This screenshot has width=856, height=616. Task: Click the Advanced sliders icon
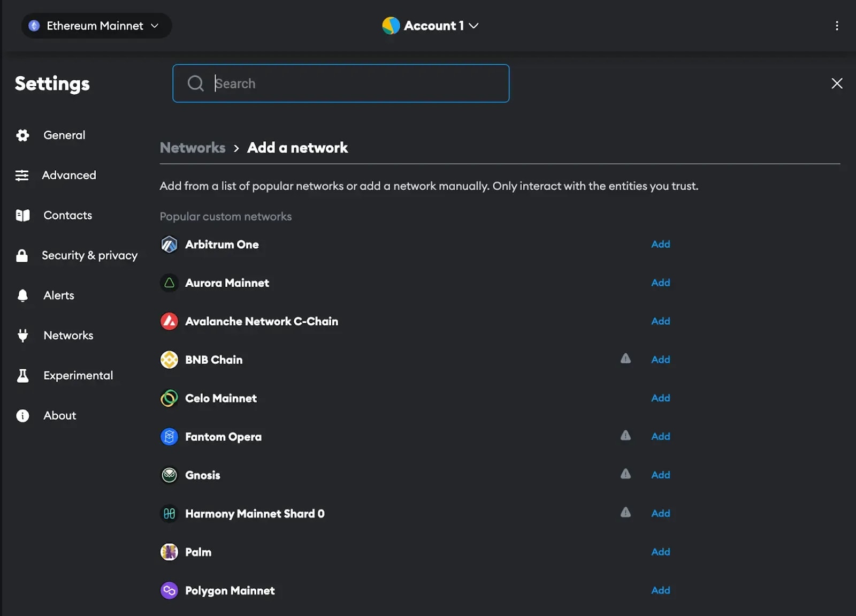coord(22,176)
